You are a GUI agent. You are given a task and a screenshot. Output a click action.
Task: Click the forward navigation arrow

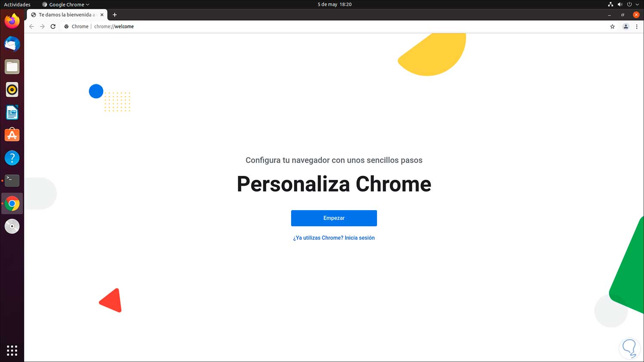click(x=42, y=27)
